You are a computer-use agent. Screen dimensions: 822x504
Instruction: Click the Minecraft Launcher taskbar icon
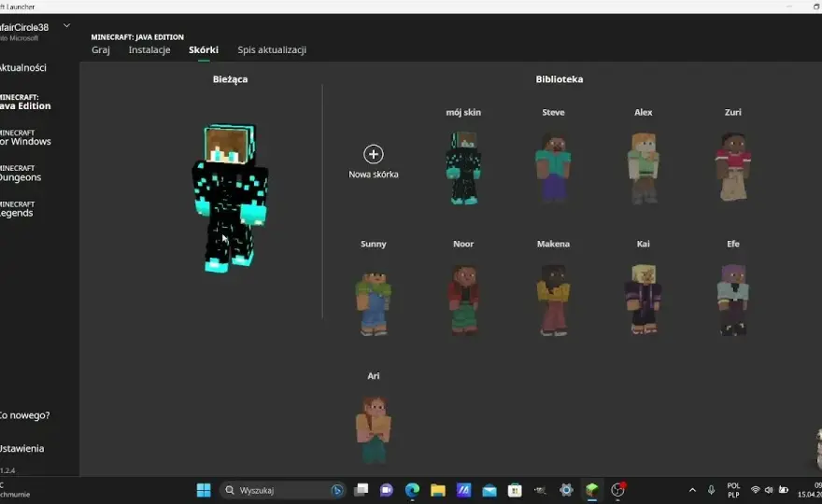pos(592,490)
